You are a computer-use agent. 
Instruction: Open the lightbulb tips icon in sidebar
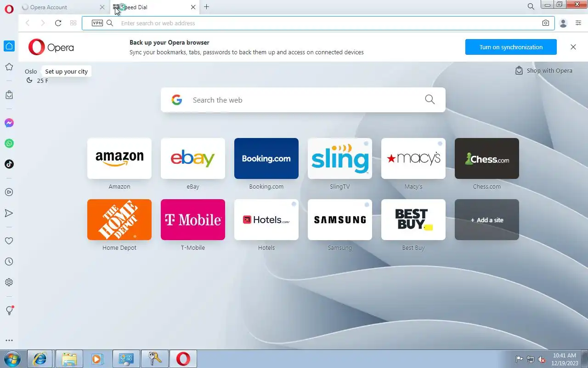click(9, 310)
